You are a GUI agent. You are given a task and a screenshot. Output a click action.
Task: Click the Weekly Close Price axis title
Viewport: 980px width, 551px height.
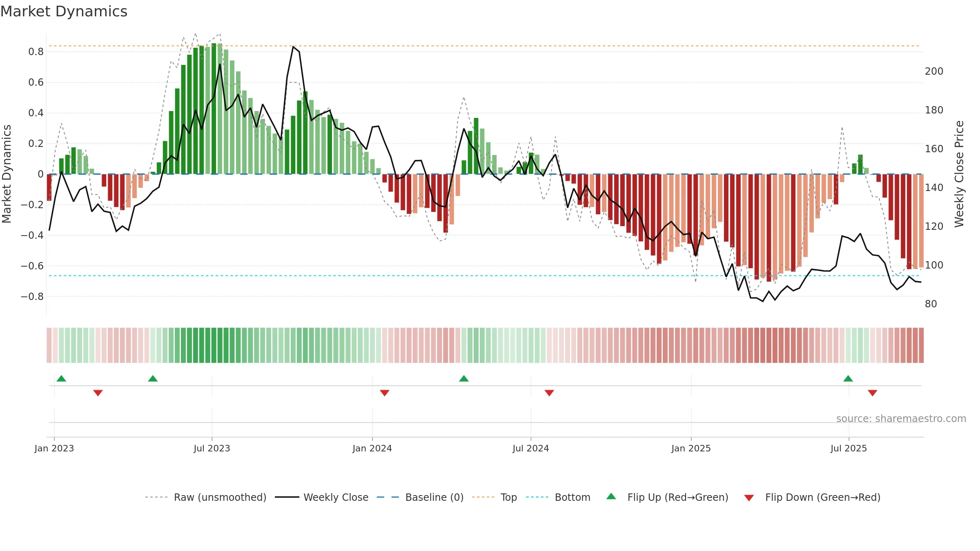pos(959,174)
